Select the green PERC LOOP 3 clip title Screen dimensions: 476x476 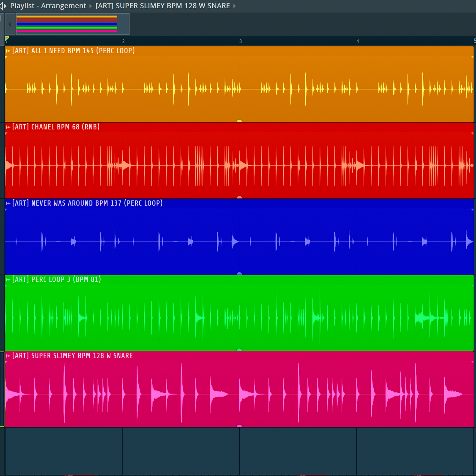(x=56, y=280)
